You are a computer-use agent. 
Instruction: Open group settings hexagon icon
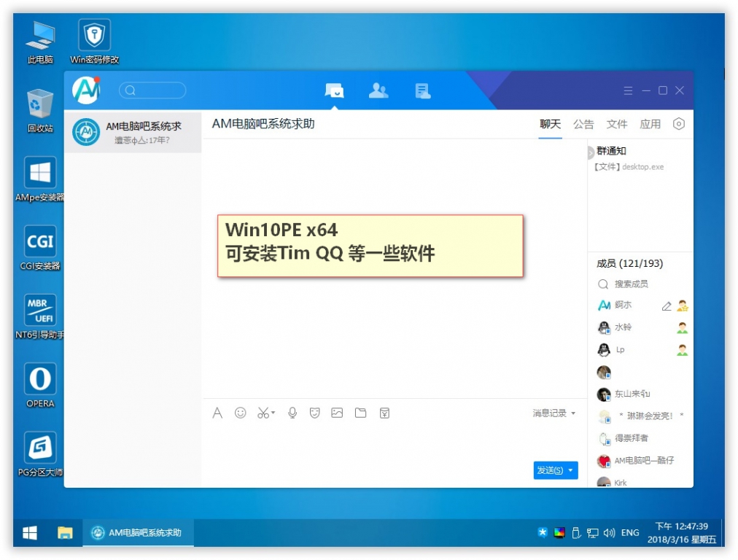(679, 124)
